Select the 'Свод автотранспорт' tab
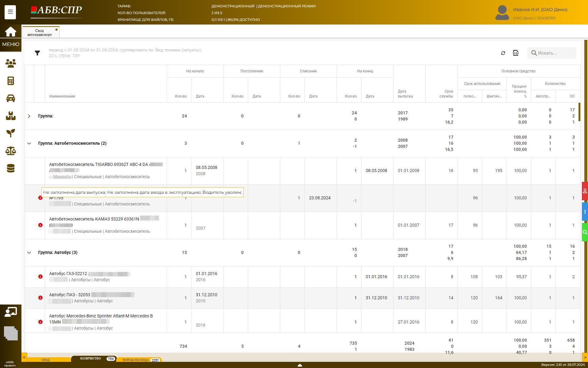Image resolution: width=588 pixels, height=368 pixels. pos(41,33)
